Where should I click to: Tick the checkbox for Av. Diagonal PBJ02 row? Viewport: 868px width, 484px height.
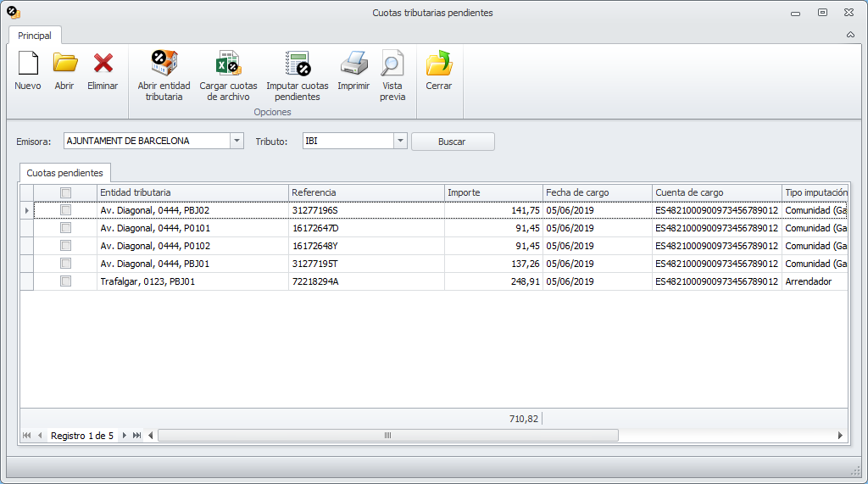66,210
